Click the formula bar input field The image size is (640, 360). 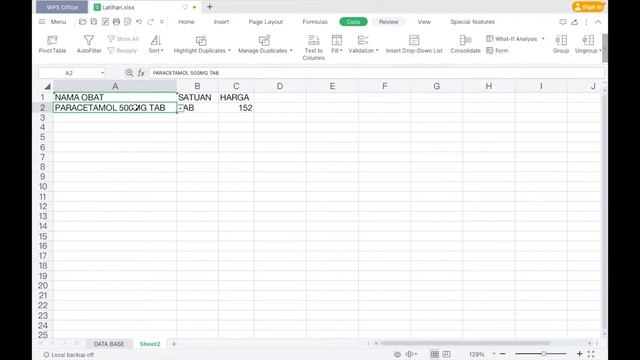click(376, 73)
